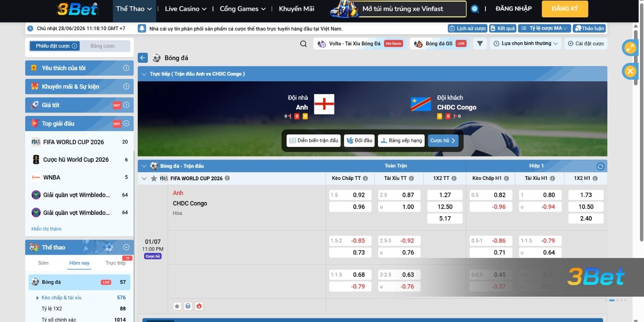644x322 pixels.
Task: Toggle favorite star for FIFA WORLD CUP 2026
Action: click(x=154, y=178)
